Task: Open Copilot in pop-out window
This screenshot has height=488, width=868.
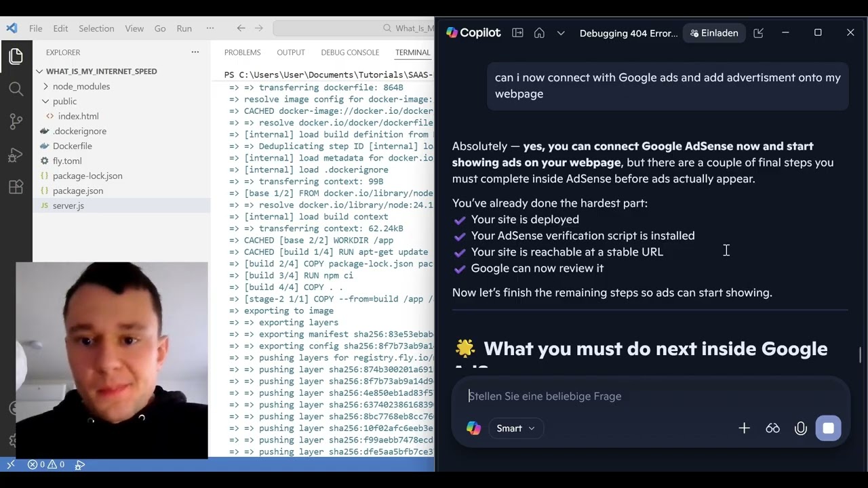Action: pos(758,33)
